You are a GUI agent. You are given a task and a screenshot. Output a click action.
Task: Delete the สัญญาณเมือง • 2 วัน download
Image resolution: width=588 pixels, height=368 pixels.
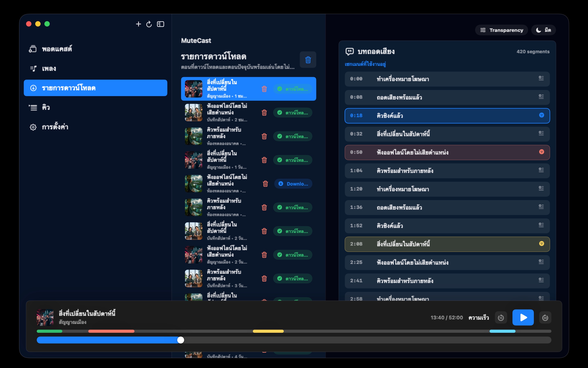pyautogui.click(x=264, y=255)
